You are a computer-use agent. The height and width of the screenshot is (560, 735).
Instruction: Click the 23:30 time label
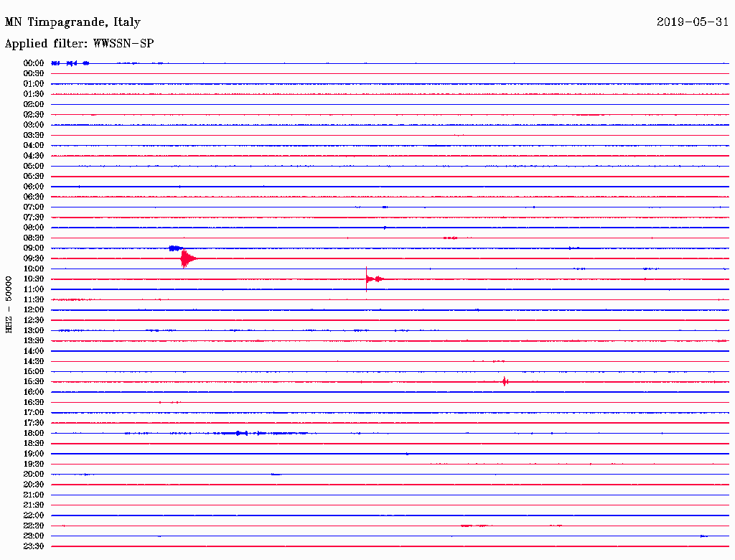[34, 546]
